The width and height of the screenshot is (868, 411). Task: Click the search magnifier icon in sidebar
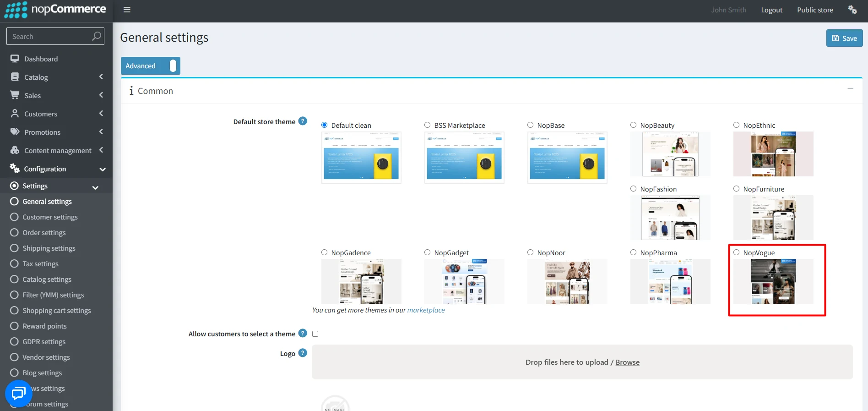tap(96, 36)
